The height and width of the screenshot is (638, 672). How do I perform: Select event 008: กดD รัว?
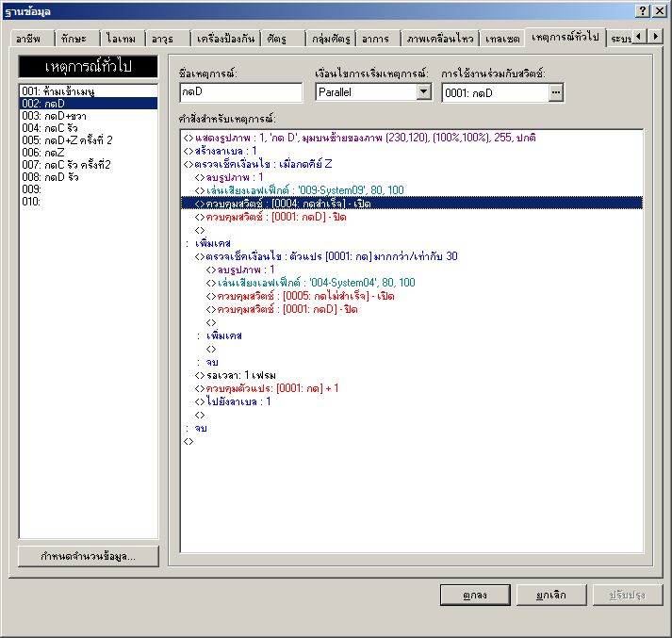click(x=89, y=177)
